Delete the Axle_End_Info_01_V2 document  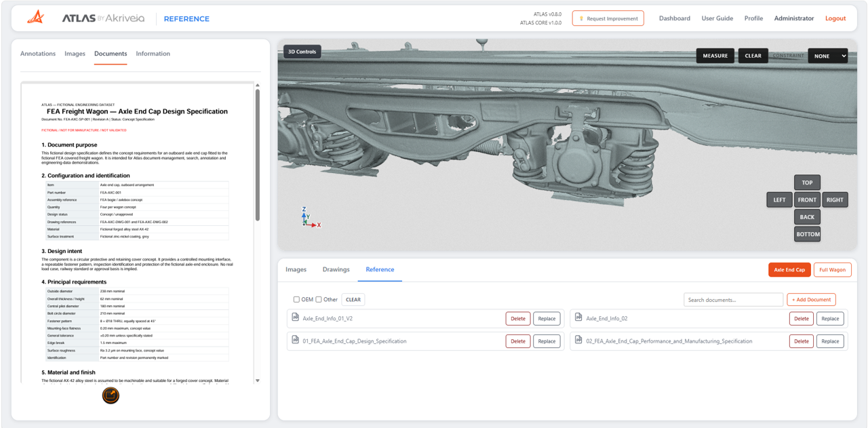pyautogui.click(x=518, y=318)
